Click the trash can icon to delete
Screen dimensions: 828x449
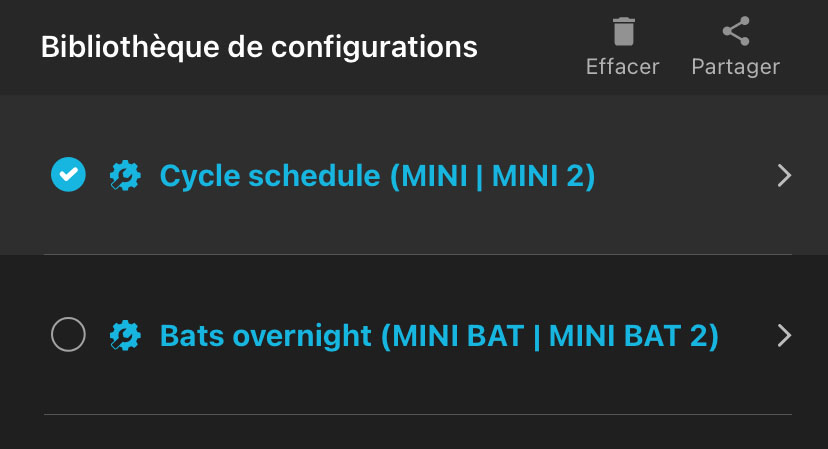(x=623, y=32)
